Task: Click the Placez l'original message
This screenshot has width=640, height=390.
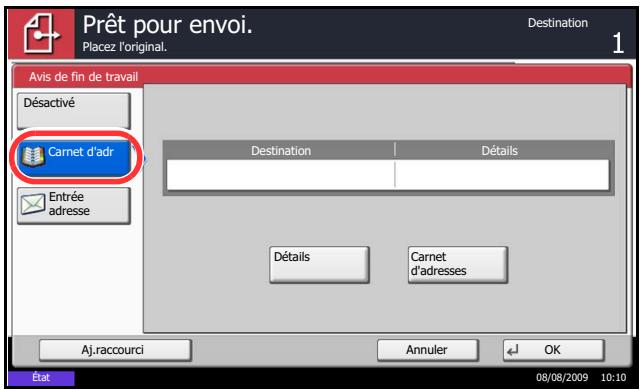Action: click(124, 47)
